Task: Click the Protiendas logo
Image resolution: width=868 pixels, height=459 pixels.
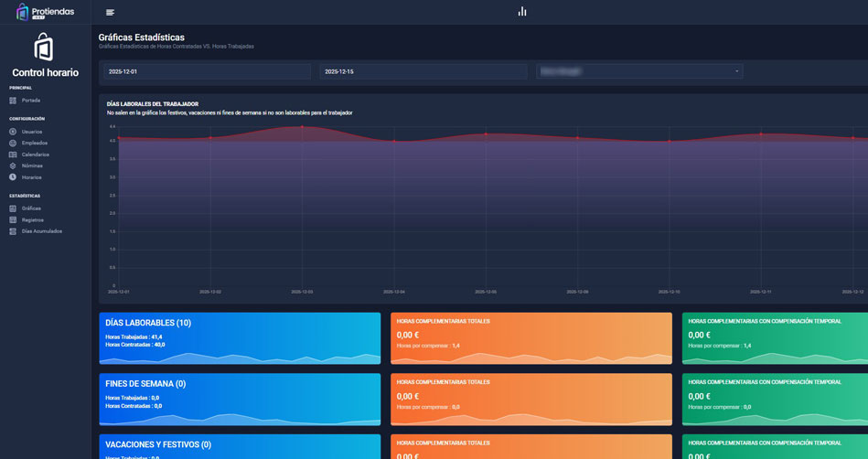Action: click(45, 12)
